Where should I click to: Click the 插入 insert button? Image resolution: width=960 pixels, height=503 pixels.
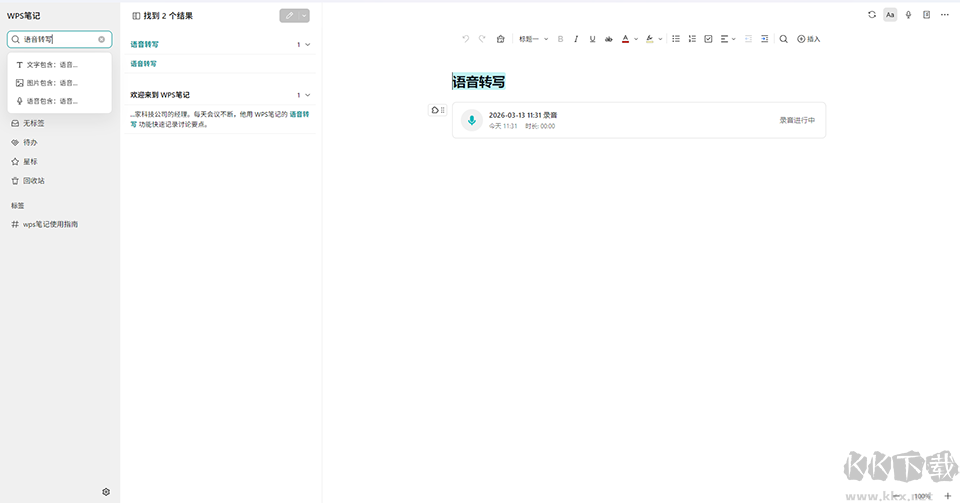808,39
